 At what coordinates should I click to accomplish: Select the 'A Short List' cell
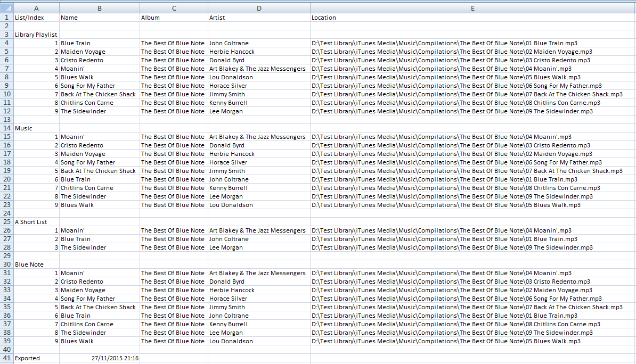37,222
